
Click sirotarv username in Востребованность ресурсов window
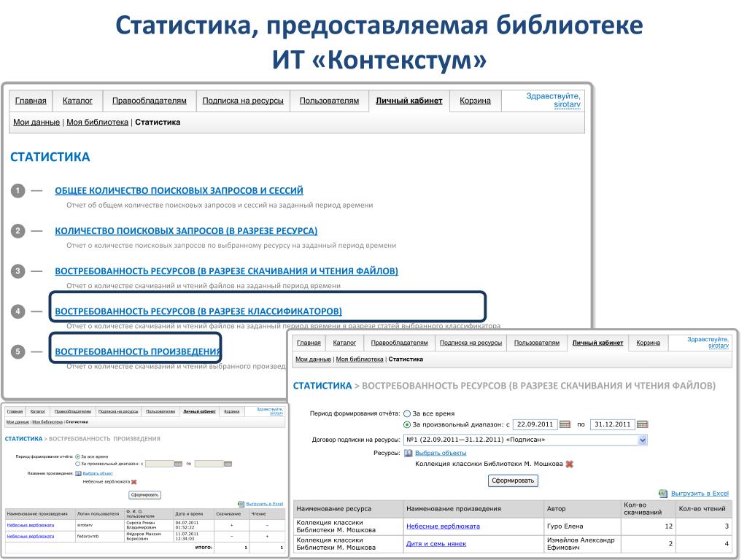point(719,346)
